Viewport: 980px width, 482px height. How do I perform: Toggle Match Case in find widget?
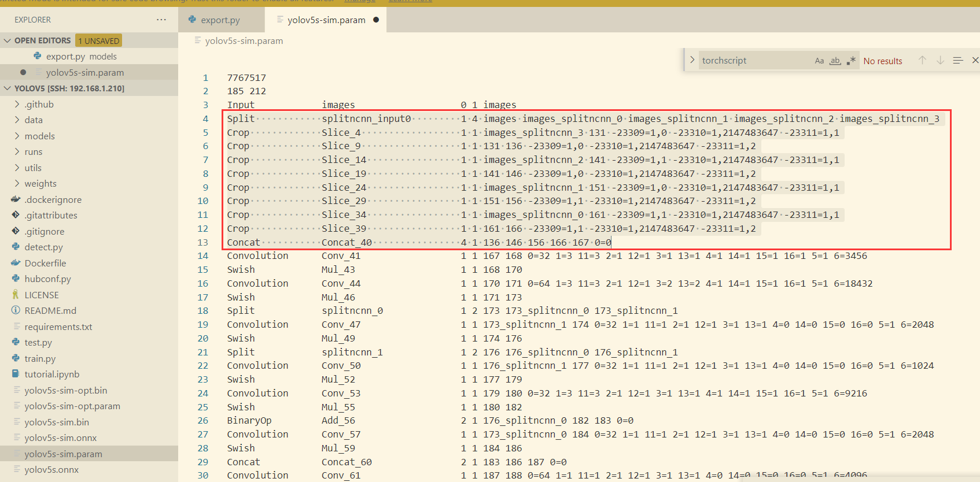click(819, 61)
